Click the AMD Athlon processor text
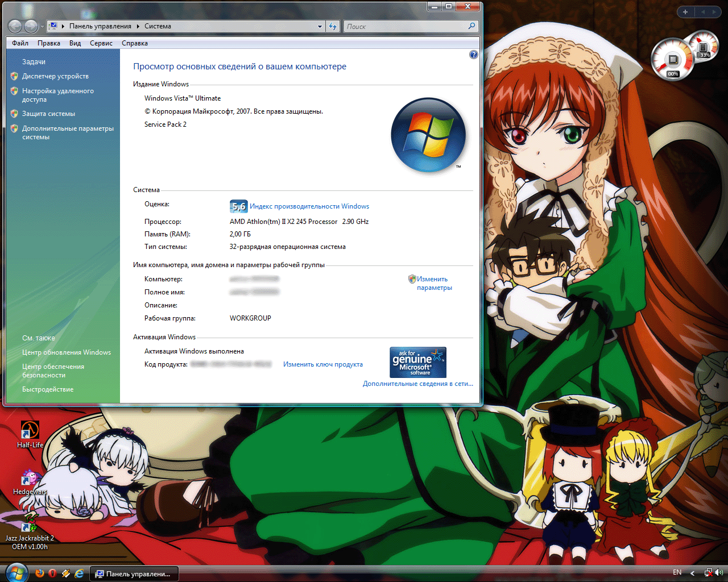 coord(299,222)
